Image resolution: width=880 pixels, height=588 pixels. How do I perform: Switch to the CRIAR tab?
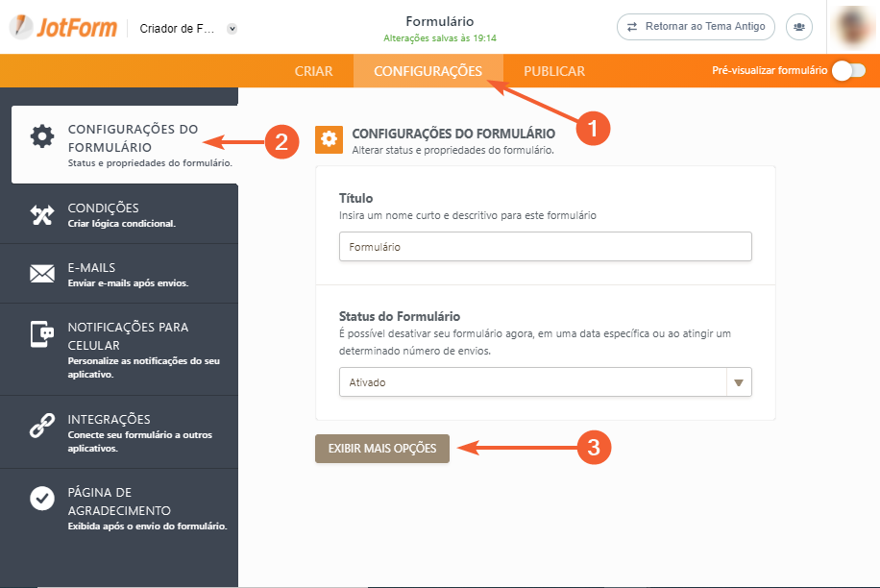pyautogui.click(x=314, y=71)
